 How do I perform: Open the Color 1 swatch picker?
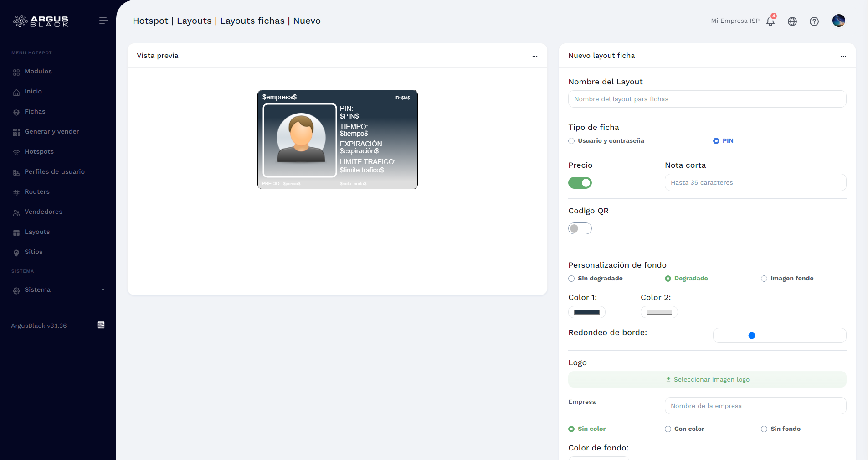(x=587, y=312)
